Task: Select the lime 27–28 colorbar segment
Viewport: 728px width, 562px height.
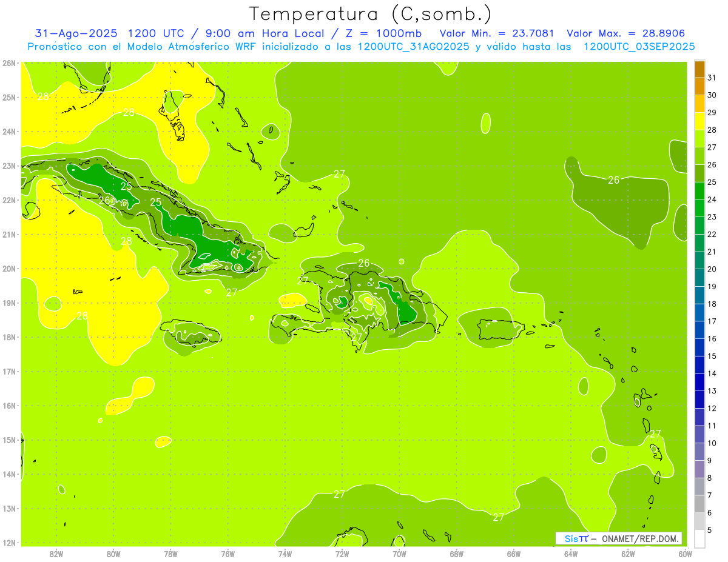Action: point(699,139)
